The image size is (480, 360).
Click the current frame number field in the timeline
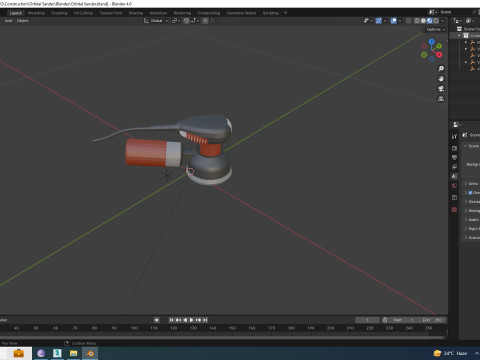pyautogui.click(x=367, y=320)
